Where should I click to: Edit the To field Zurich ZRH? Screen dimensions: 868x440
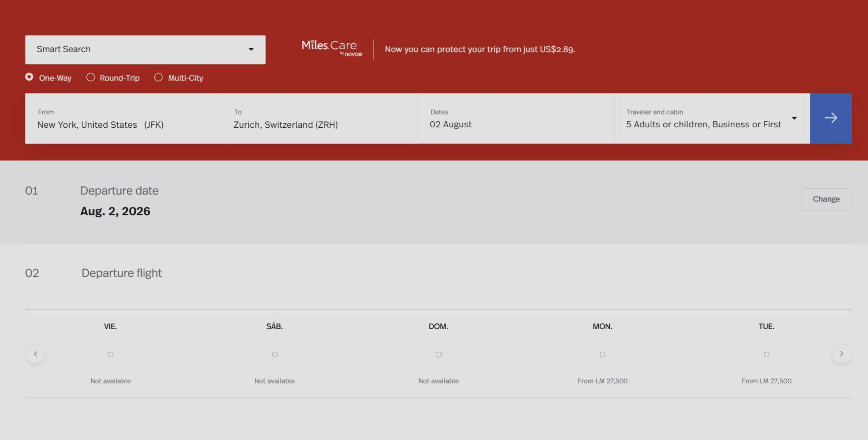(x=319, y=118)
